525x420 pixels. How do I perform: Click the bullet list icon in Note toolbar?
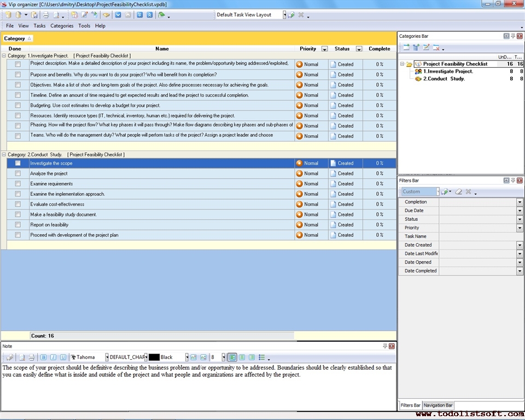(x=261, y=357)
